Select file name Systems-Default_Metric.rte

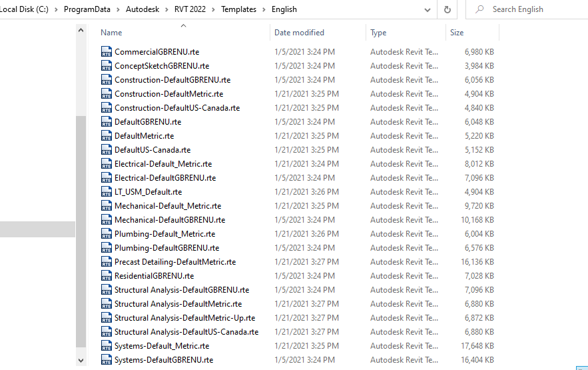(x=162, y=346)
